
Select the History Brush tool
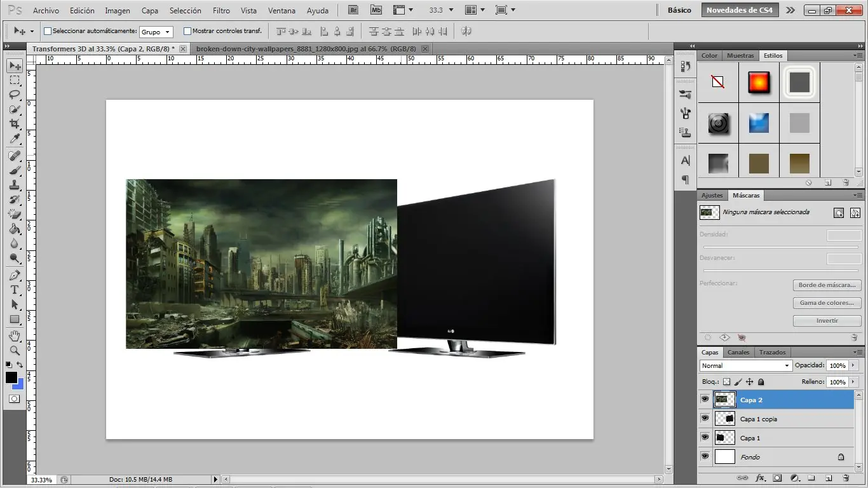pos(15,200)
